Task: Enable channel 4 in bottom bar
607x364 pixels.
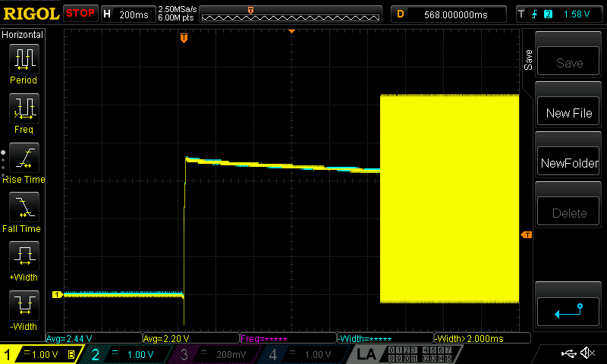Action: 303,354
